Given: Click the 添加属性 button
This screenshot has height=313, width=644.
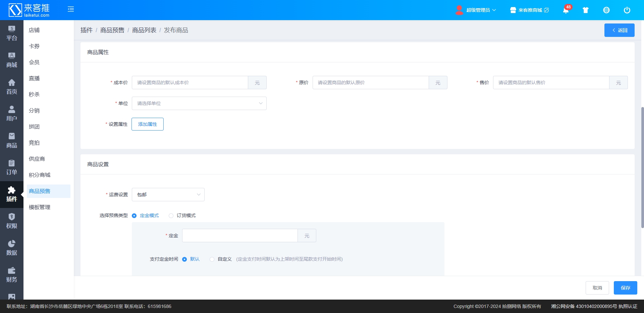Looking at the screenshot, I should pos(148,124).
